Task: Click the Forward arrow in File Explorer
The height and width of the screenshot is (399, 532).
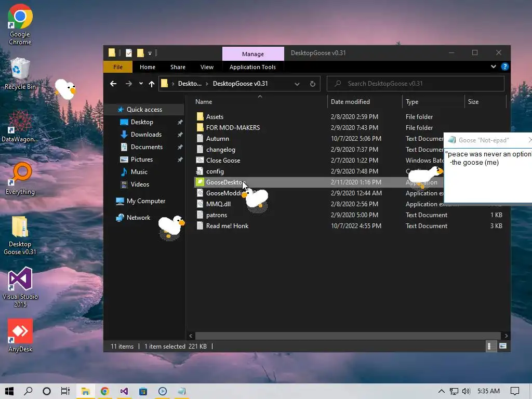Action: pos(129,84)
